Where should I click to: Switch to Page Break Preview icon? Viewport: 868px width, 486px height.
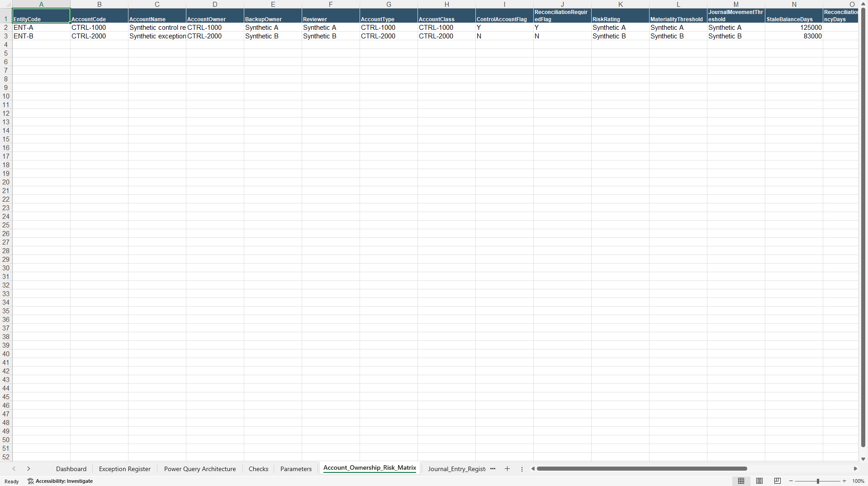click(x=778, y=481)
